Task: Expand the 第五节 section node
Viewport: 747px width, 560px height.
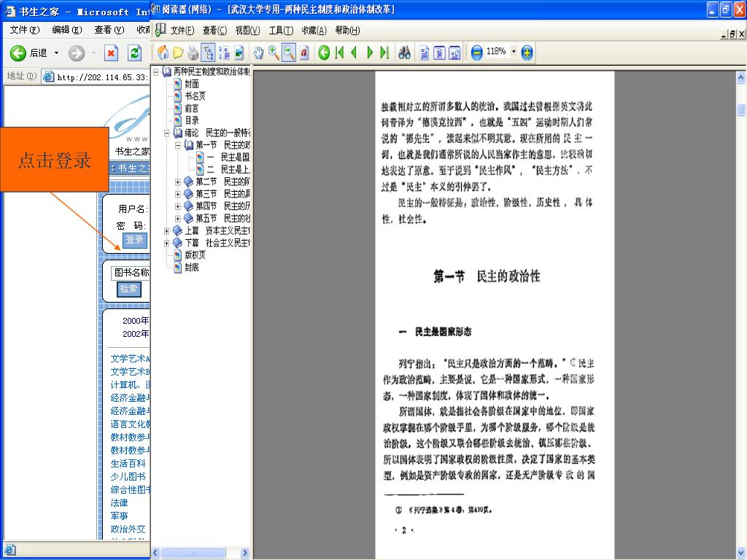Action: tap(178, 219)
